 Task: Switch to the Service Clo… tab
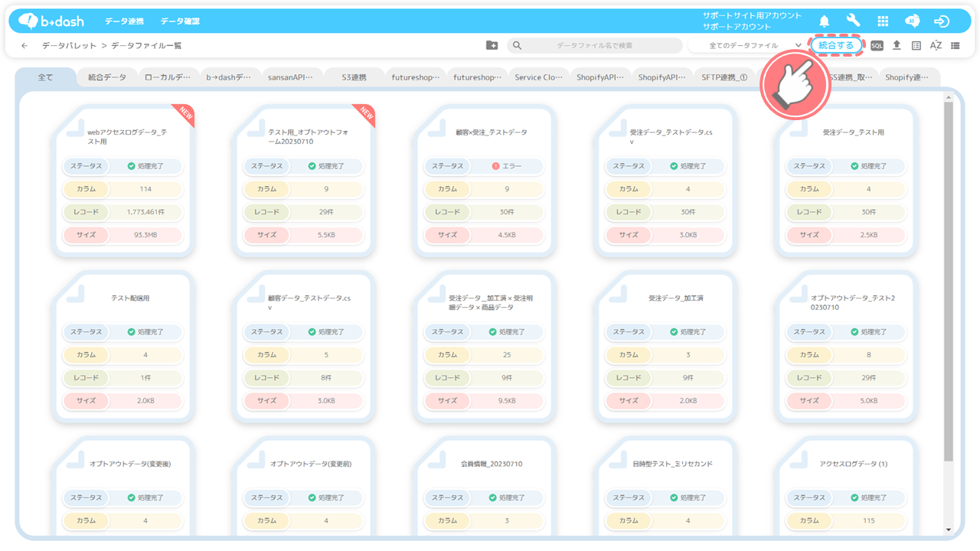[x=539, y=77]
